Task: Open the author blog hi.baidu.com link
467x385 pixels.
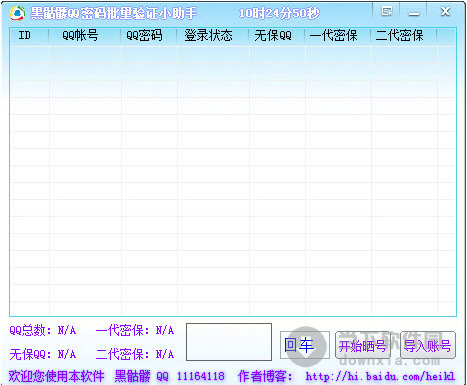Action: [x=380, y=376]
